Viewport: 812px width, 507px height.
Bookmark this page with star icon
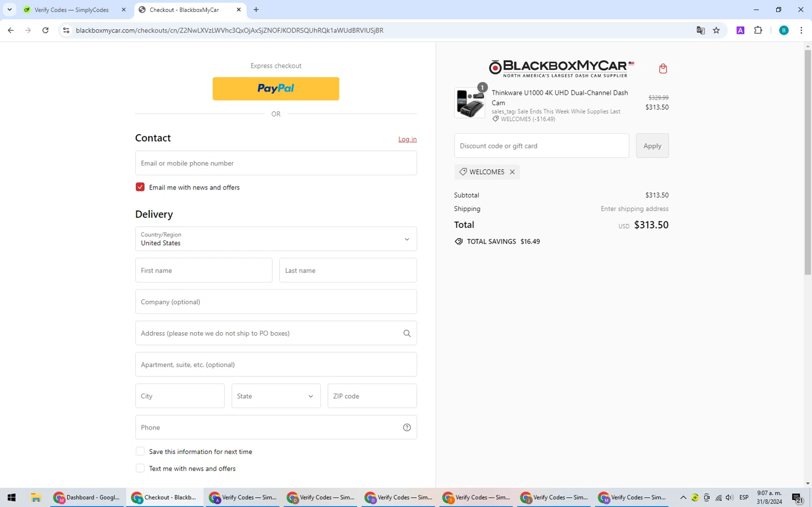click(x=716, y=30)
